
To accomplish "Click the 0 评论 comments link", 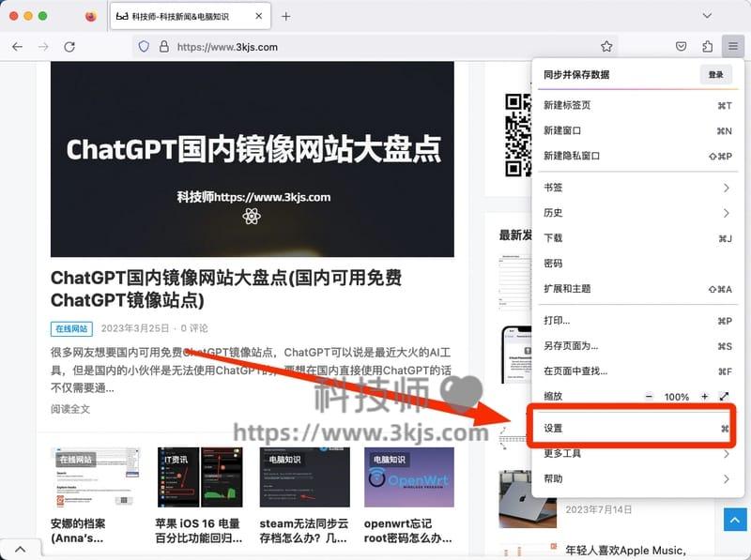I will tap(194, 328).
